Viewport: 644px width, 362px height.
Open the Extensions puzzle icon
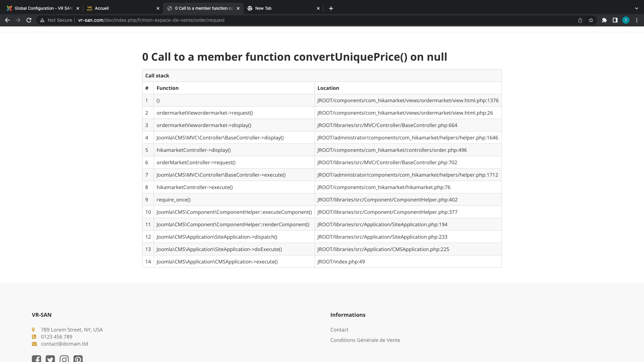click(x=604, y=20)
